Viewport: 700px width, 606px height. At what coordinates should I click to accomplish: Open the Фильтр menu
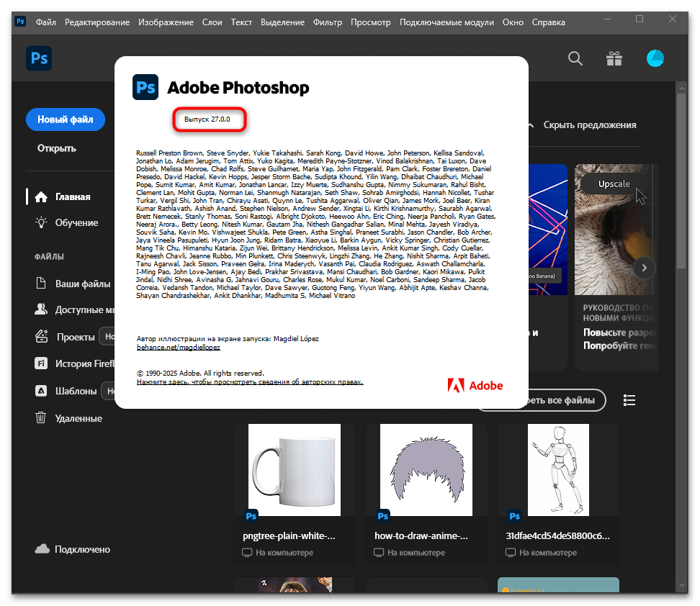(328, 22)
